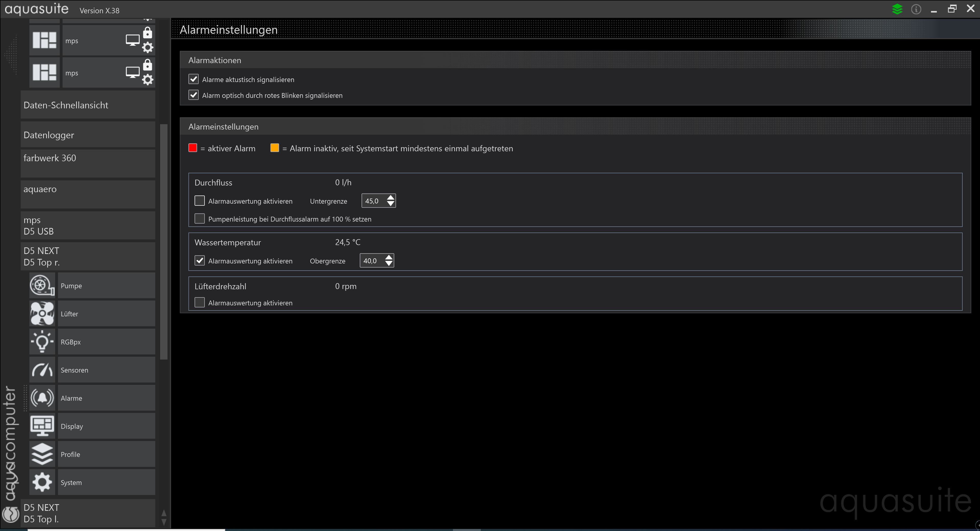The width and height of the screenshot is (980, 531).
Task: Open the Display page
Action: 106,426
